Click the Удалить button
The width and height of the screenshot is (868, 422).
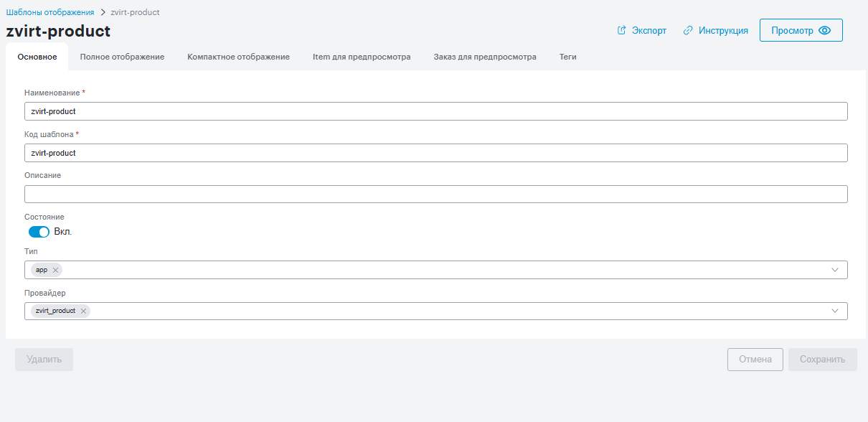[44, 360]
